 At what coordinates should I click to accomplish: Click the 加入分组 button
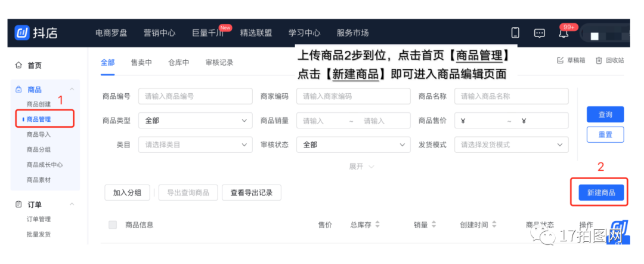coord(128,192)
